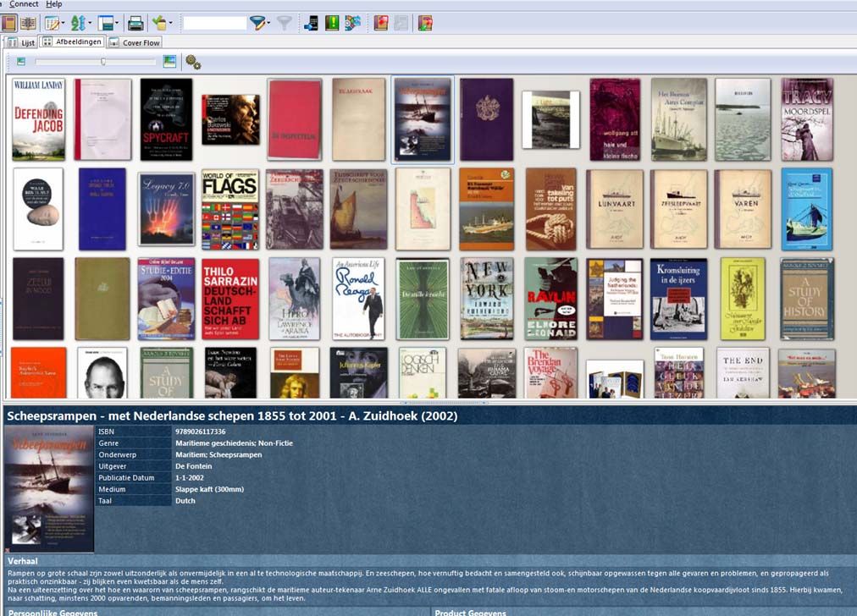The width and height of the screenshot is (857, 616).
Task: Click medium value 'Slappe kaft (300mm)'
Action: 209,489
